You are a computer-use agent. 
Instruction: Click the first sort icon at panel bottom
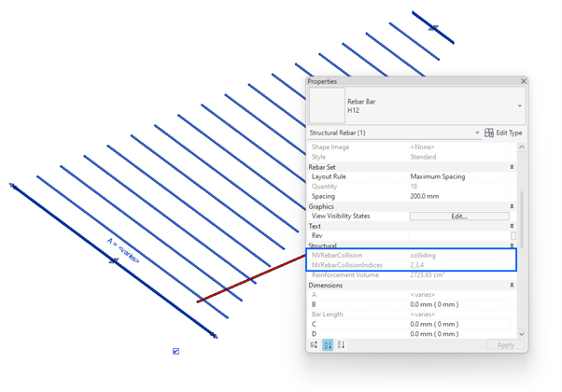click(314, 344)
